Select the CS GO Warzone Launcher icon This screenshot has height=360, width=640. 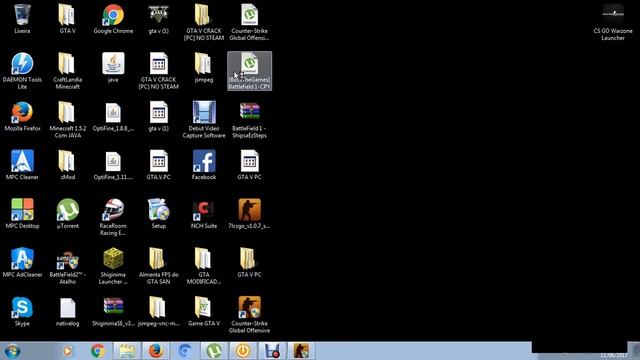[613, 22]
